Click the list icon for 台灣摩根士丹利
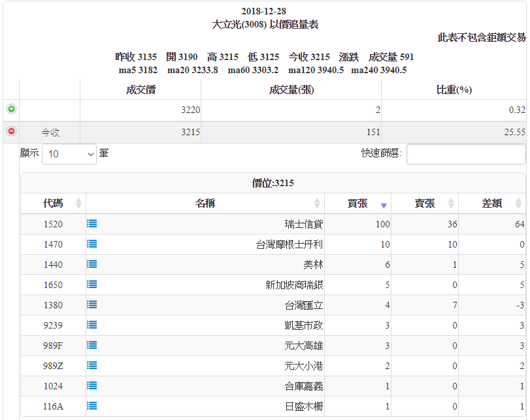Image resolution: width=530 pixels, height=420 pixels. pos(92,244)
